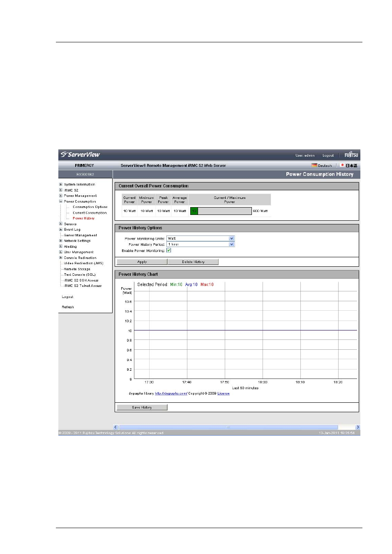Open Video Redirection (JWS)

[84, 263]
